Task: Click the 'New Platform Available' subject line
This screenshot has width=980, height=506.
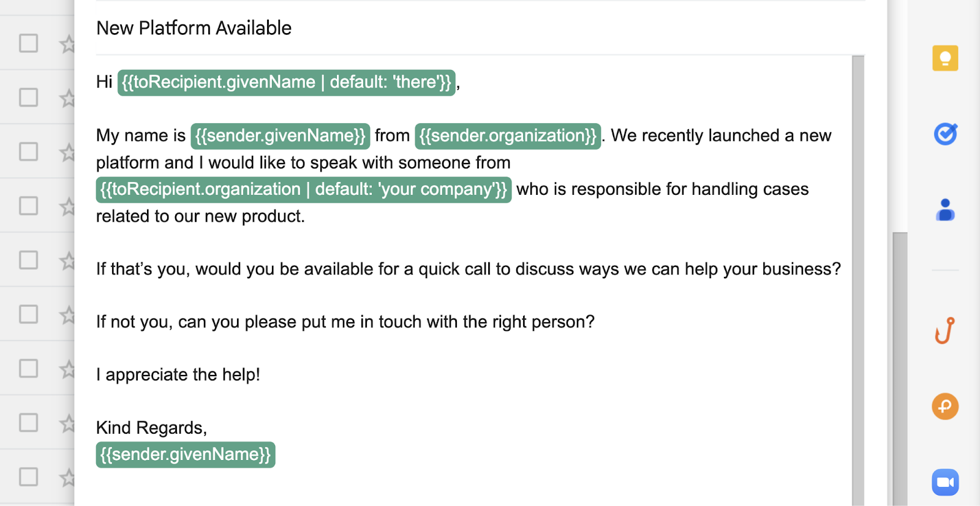Action: (194, 28)
